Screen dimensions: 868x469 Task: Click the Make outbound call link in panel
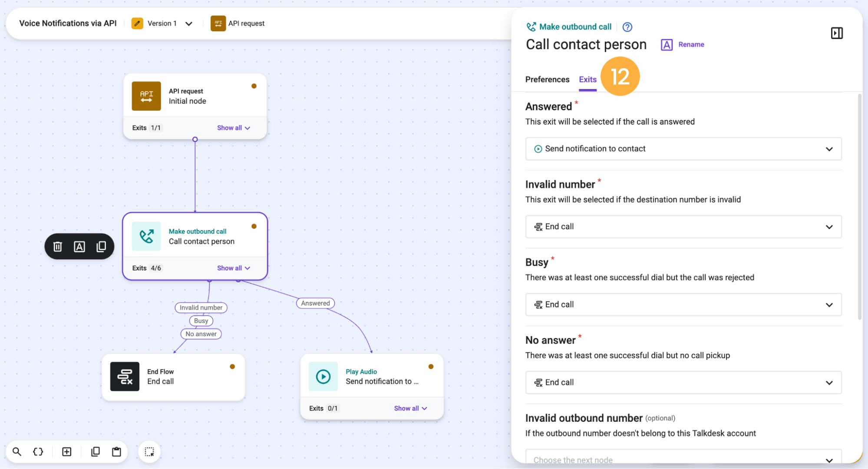(x=575, y=27)
